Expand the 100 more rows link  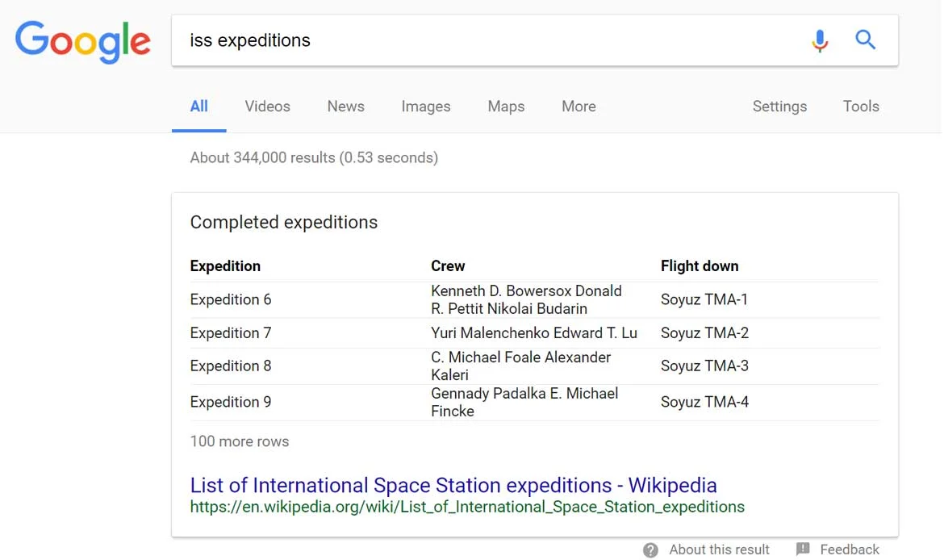[x=240, y=441]
